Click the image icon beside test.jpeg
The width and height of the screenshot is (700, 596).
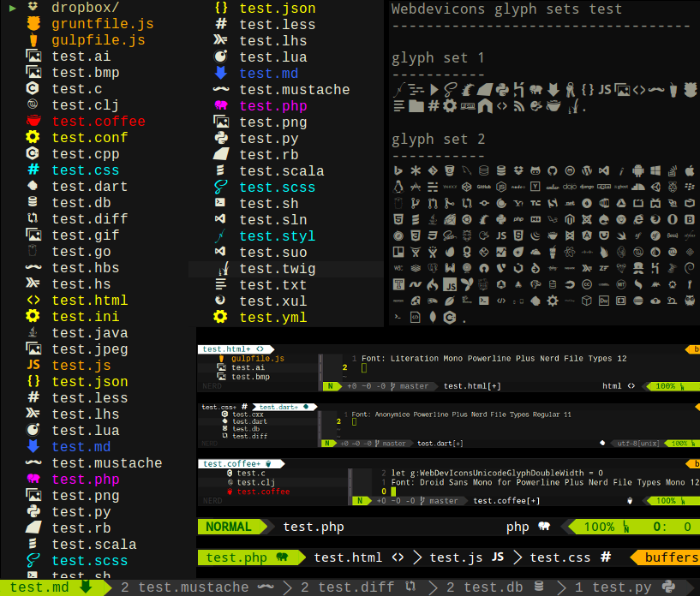point(33,349)
